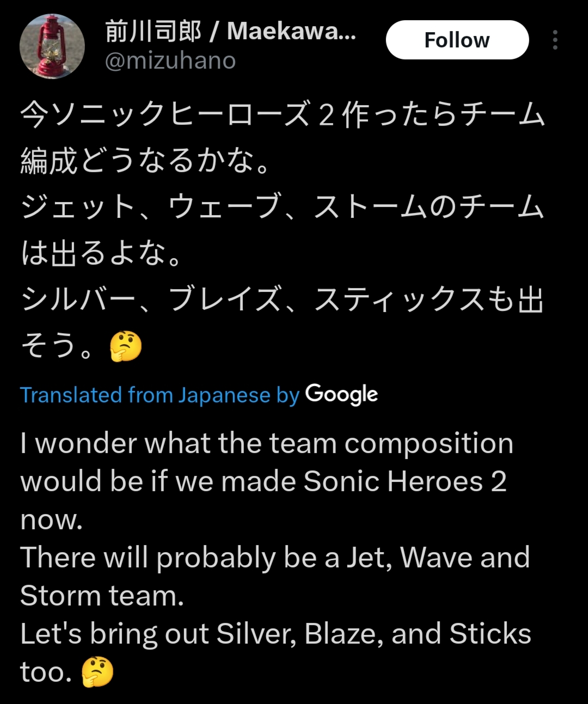Click the 'Translated from Japanese by' link

pos(160,395)
